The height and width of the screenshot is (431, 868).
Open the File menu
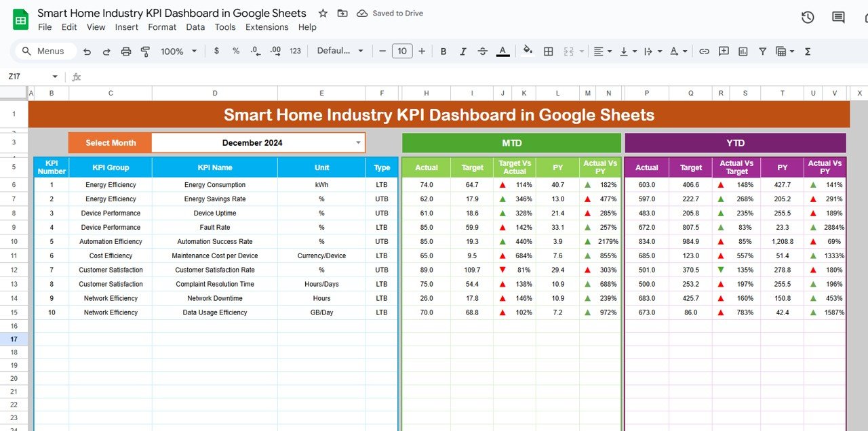pos(45,27)
